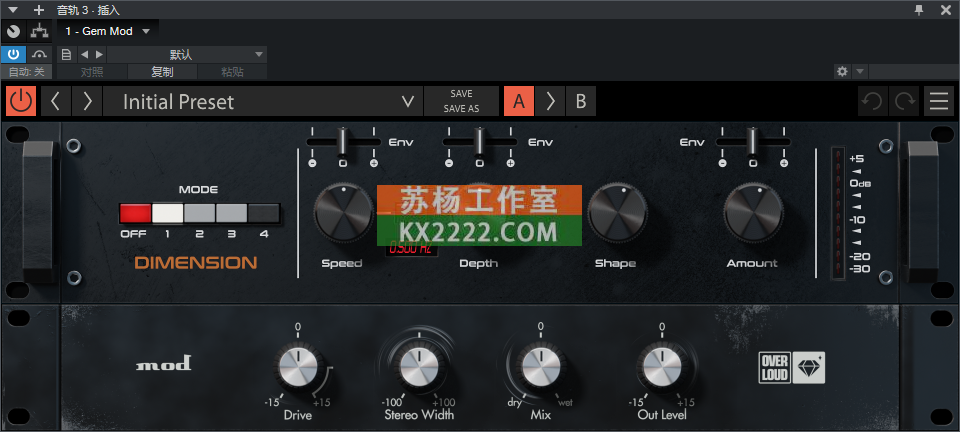Close the plugin window

[945, 10]
